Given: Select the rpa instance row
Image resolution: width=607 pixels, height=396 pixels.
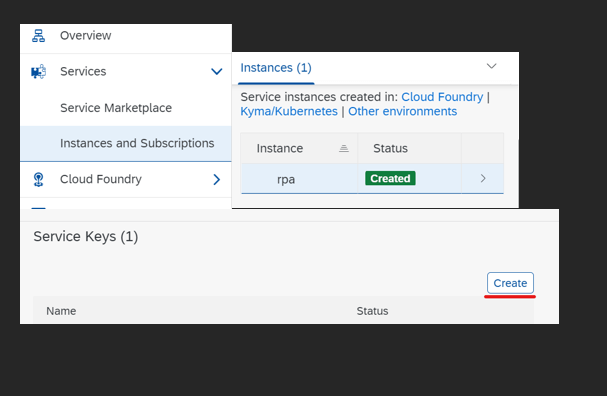Looking at the screenshot, I should [372, 178].
